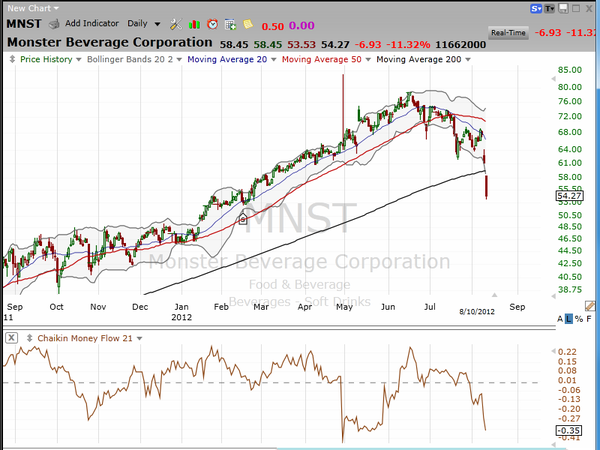This screenshot has height=450, width=600.
Task: Open the Daily timeframe dropdown
Action: (x=148, y=22)
